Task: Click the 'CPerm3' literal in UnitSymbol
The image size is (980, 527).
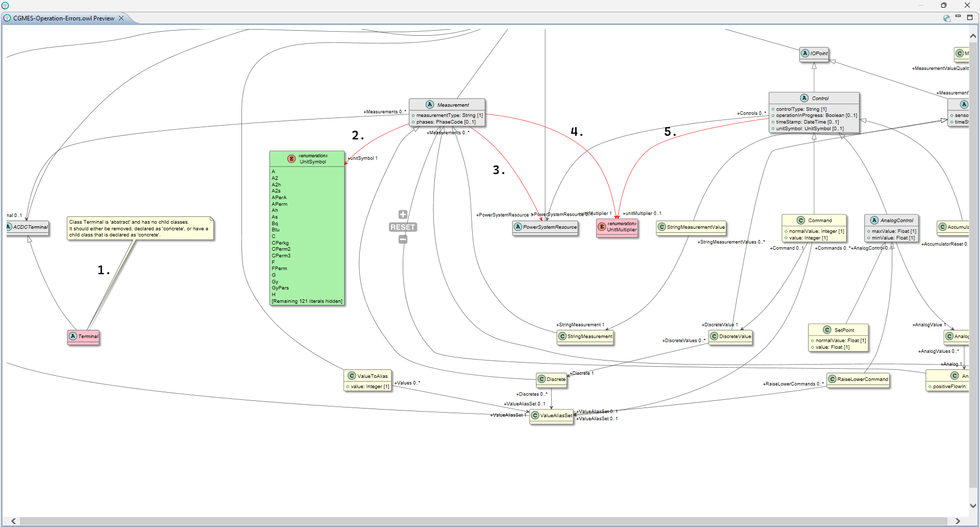Action: [x=281, y=256]
